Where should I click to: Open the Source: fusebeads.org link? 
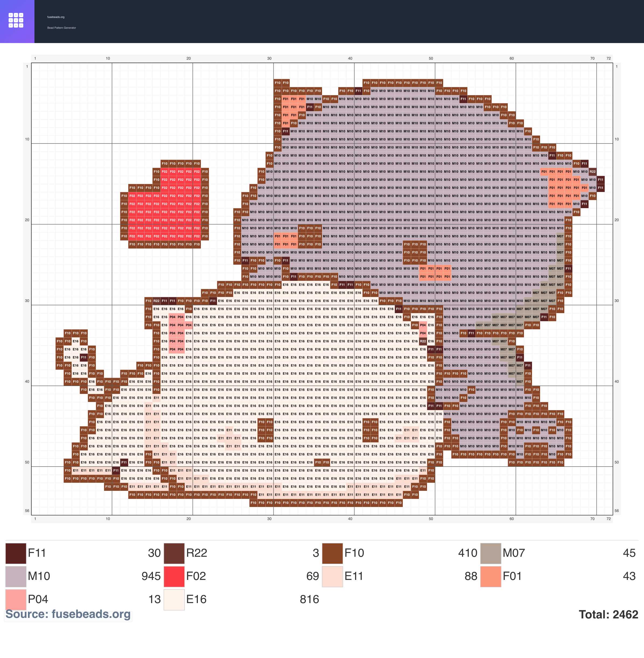68,614
